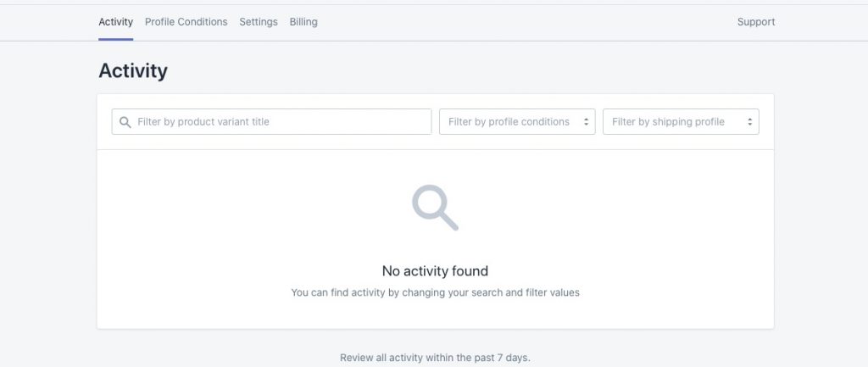The width and height of the screenshot is (868, 367).
Task: Click the profile conditions selector arrows
Action: click(x=586, y=122)
